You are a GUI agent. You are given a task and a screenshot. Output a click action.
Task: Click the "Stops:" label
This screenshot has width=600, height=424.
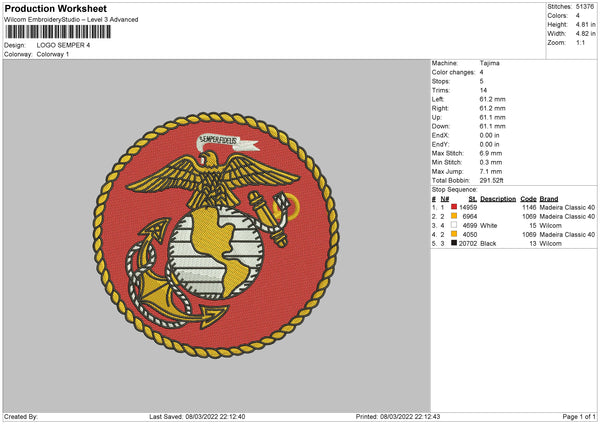click(x=440, y=82)
